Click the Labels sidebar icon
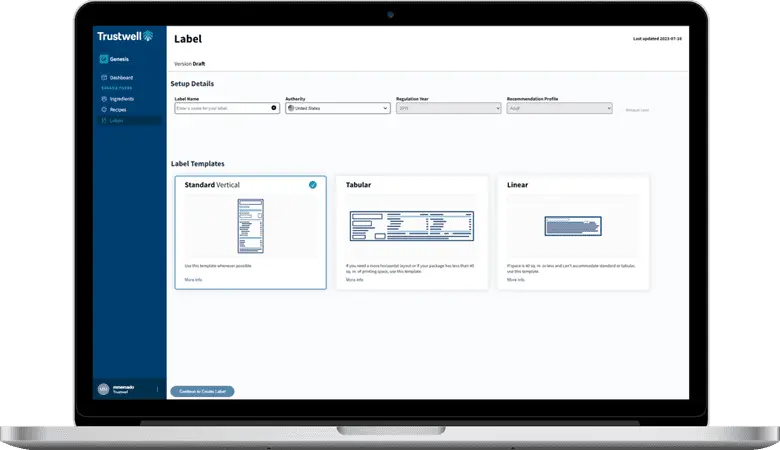This screenshot has height=450, width=780. [x=104, y=120]
